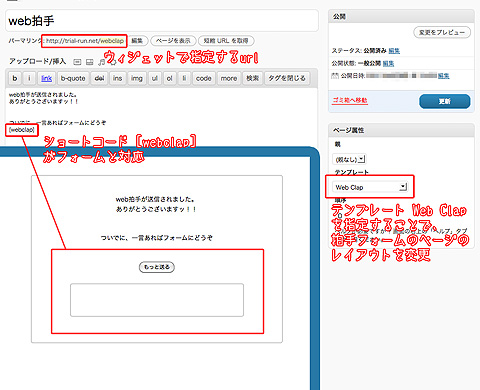Edit publish date via 公開日時 編集 link
The width and height of the screenshot is (480, 390).
(x=444, y=76)
